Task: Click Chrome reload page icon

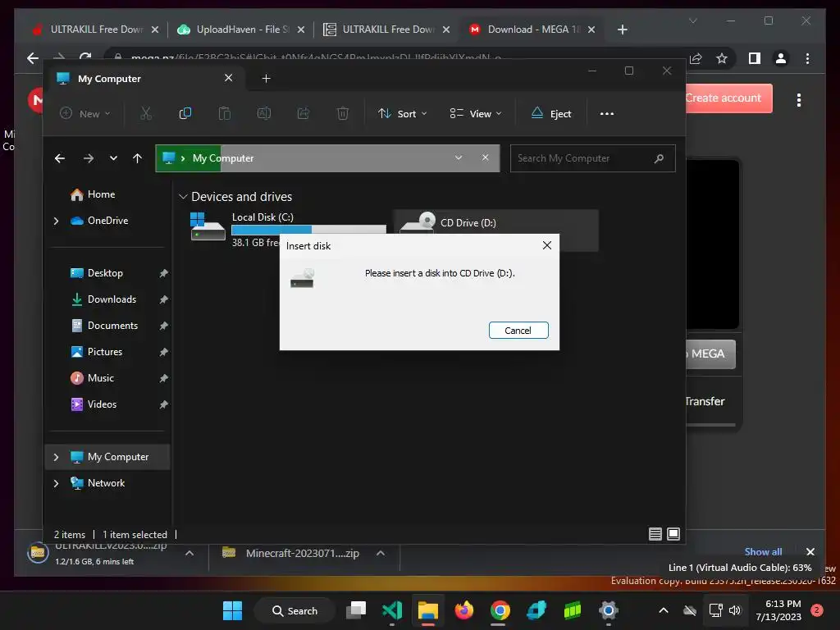Action: (x=84, y=57)
